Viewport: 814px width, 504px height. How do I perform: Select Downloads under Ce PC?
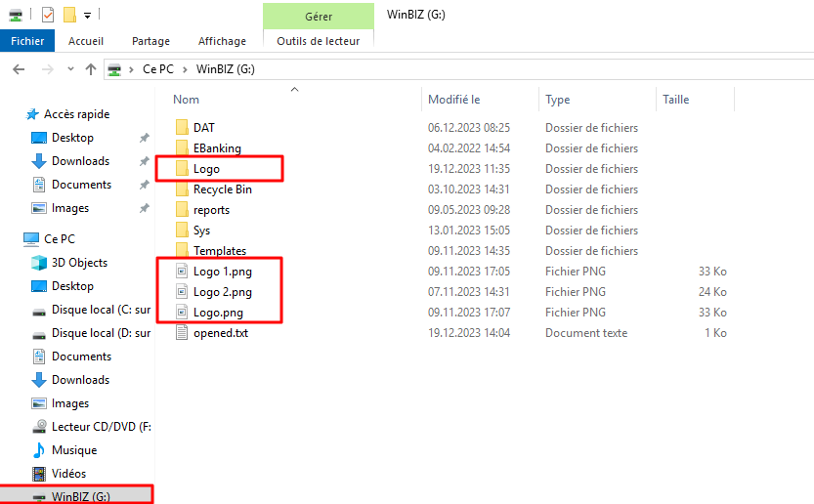tap(80, 380)
